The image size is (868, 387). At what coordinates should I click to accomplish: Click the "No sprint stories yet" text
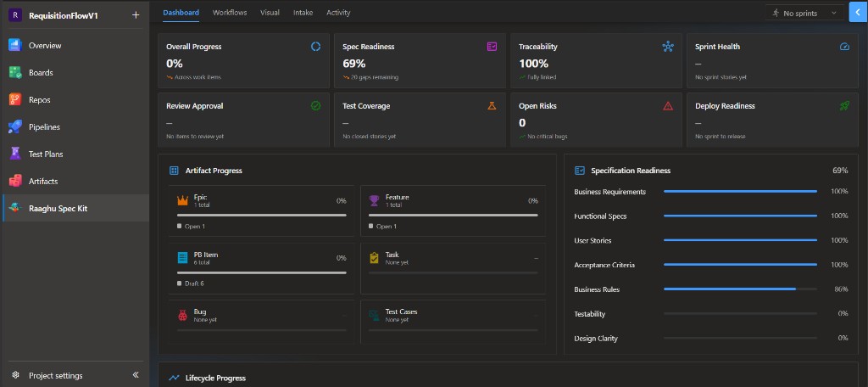(x=721, y=77)
